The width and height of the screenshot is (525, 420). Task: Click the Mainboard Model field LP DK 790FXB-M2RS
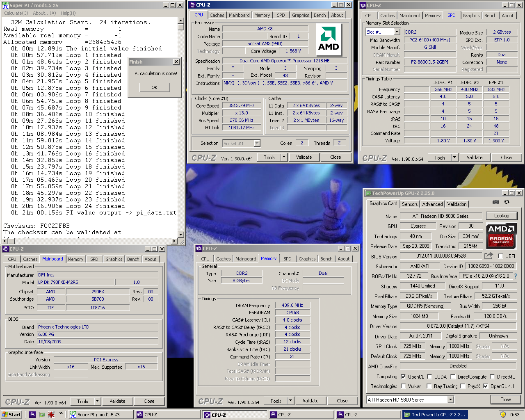(x=76, y=282)
